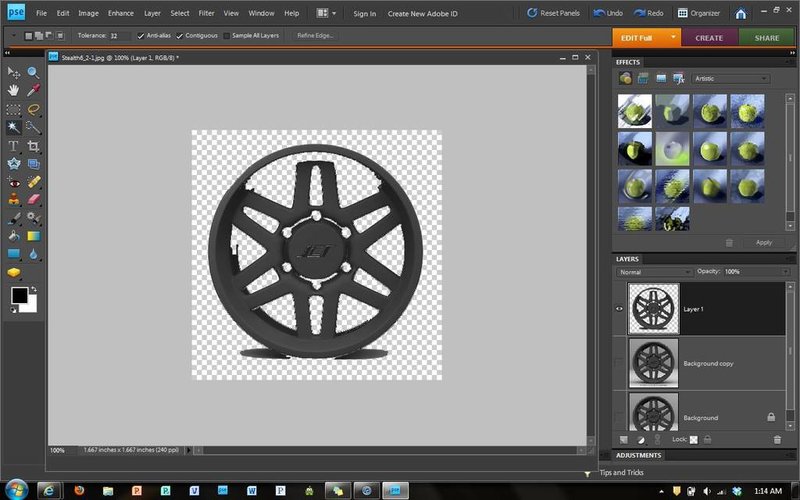
Task: Uncheck the Contiguous option
Action: coord(180,36)
